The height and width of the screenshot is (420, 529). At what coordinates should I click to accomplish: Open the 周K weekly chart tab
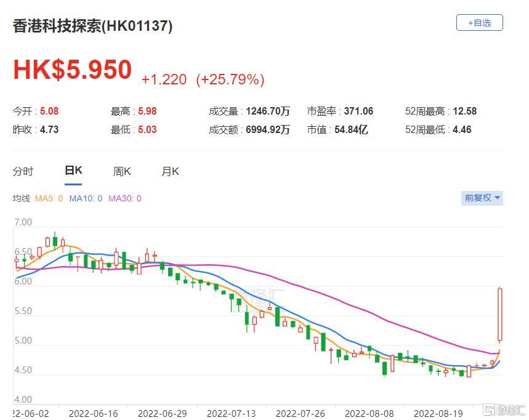[x=122, y=171]
